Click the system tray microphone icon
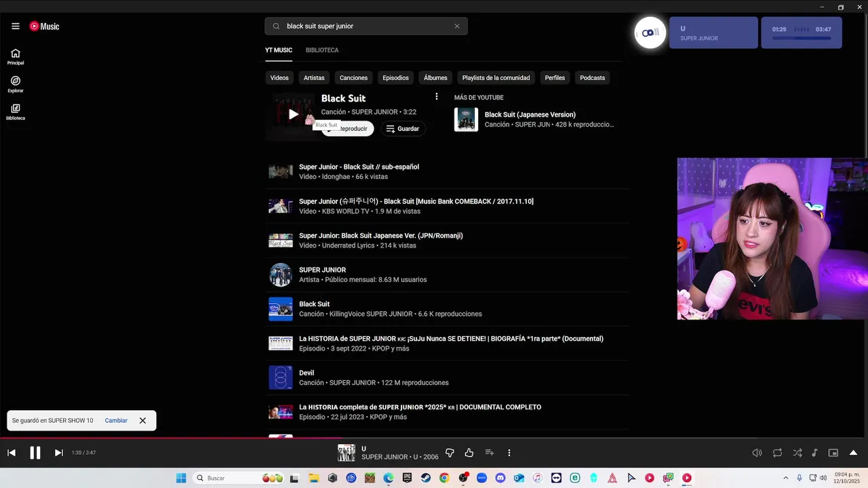Image resolution: width=868 pixels, height=488 pixels. pos(800,478)
